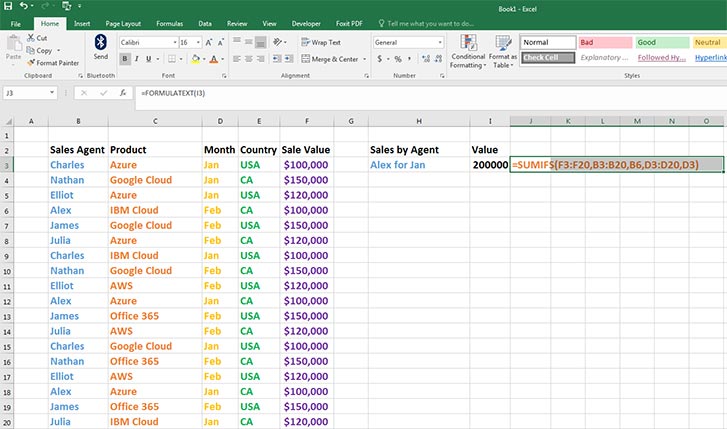727x429 pixels.
Task: Decrease the font size
Action: (221, 42)
